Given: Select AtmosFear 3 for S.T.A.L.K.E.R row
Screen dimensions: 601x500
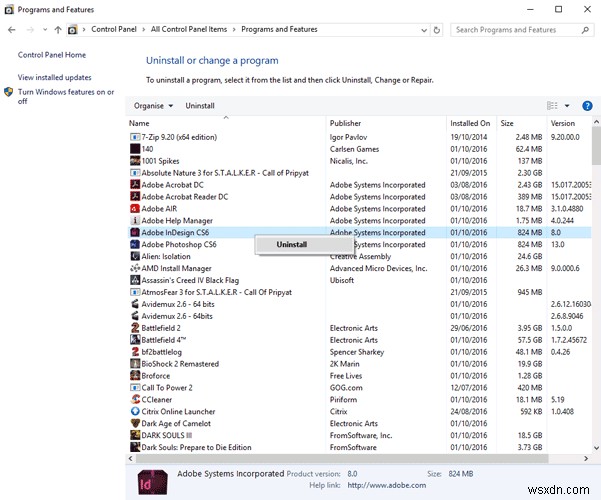Looking at the screenshot, I should coord(360,292).
